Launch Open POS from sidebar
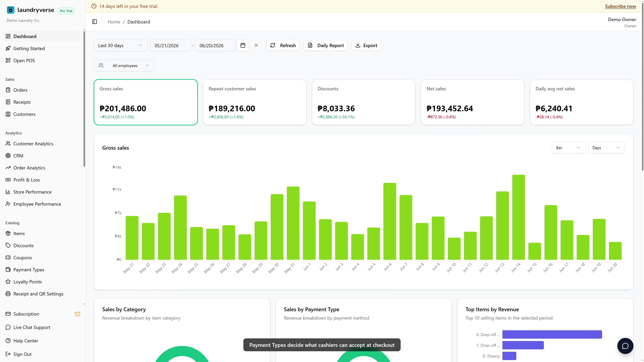The height and width of the screenshot is (362, 644). 41,61
